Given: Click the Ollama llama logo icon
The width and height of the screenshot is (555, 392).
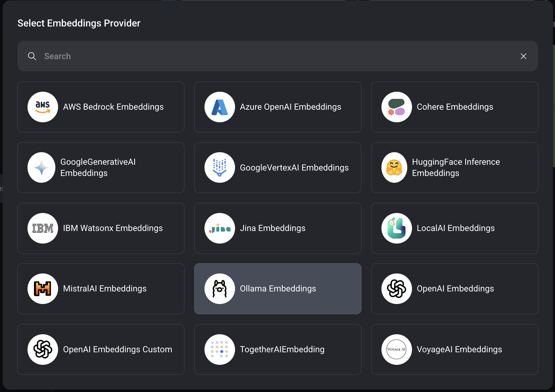Looking at the screenshot, I should click(x=220, y=289).
